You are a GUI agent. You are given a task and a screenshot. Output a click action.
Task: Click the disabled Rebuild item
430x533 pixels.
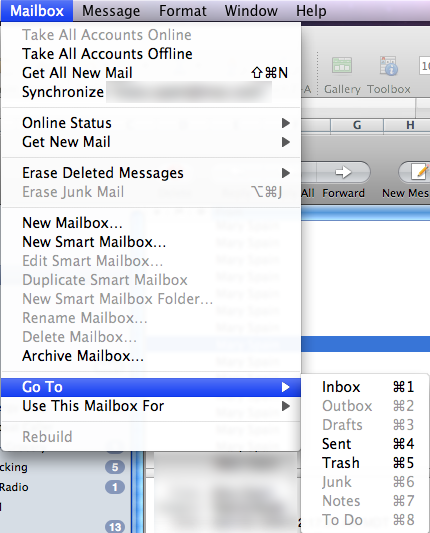pos(151,437)
